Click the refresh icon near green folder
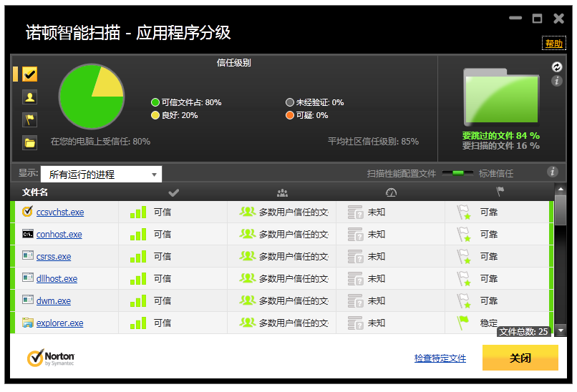The width and height of the screenshot is (577, 392). 557,67
